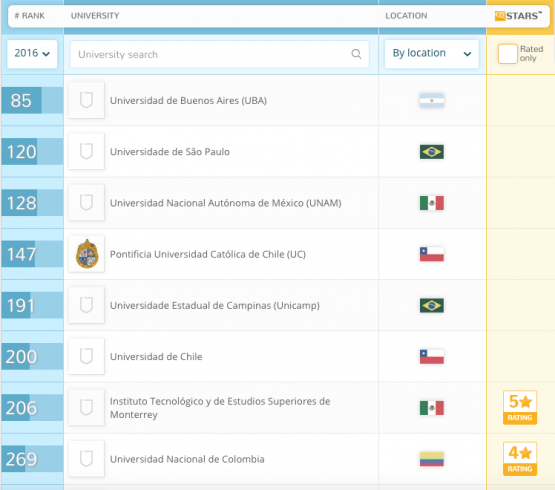Screen dimensions: 555x490
Task: Click rank number 206
Action: click(21, 408)
